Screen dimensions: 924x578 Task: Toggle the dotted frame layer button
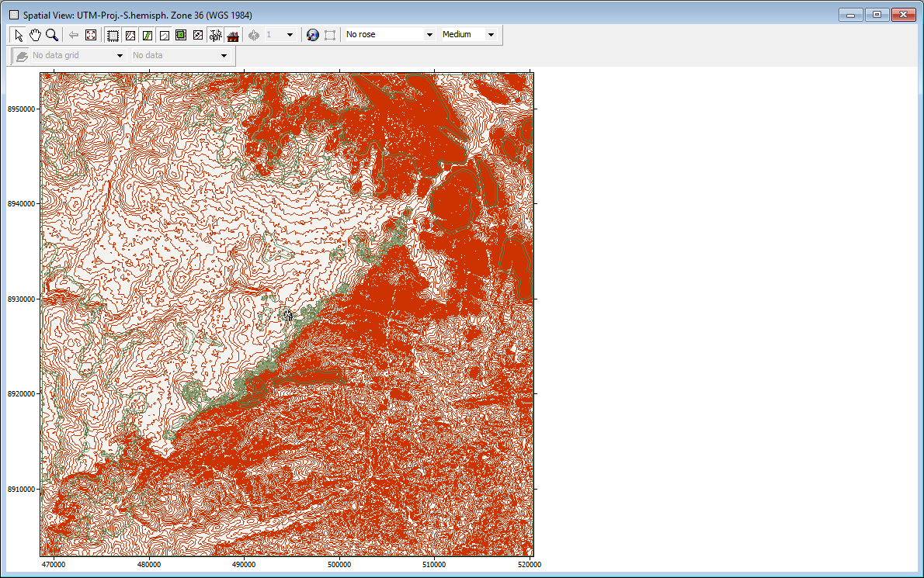click(113, 35)
